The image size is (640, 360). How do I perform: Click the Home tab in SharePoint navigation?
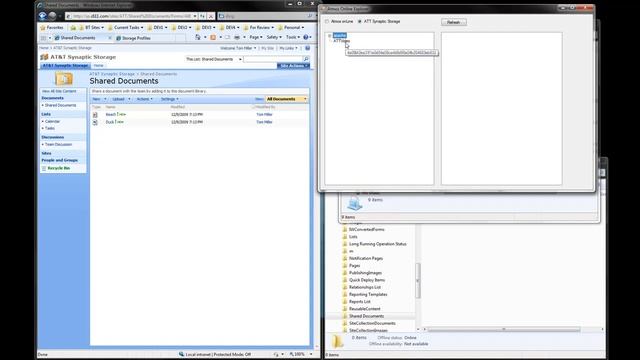[98, 66]
